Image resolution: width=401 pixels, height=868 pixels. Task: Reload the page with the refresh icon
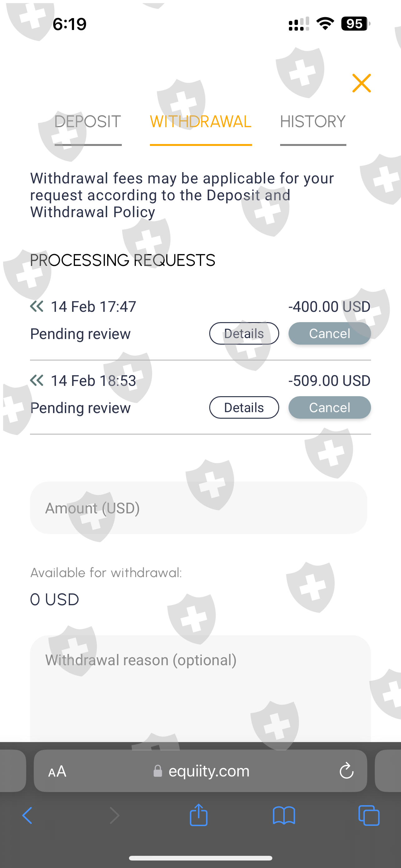click(346, 771)
